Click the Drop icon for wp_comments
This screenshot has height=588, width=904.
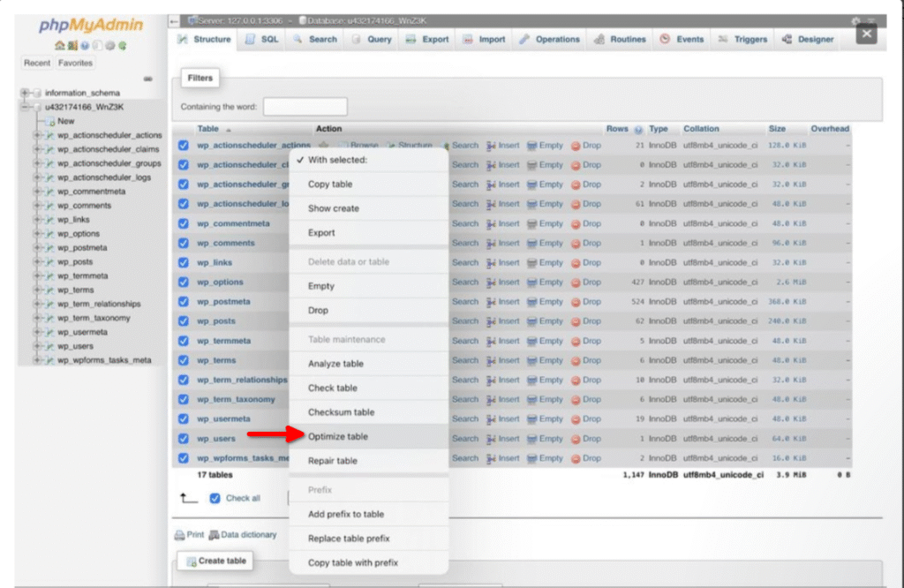point(576,244)
